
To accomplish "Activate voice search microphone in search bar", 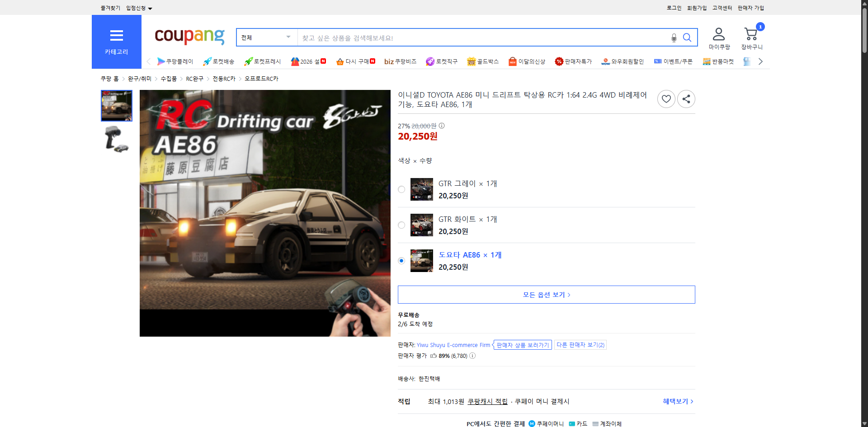I will (674, 38).
